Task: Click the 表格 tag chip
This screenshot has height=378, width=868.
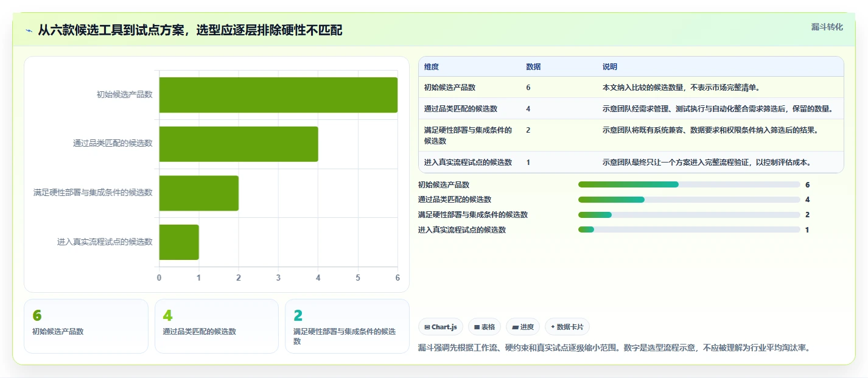Action: pos(485,327)
